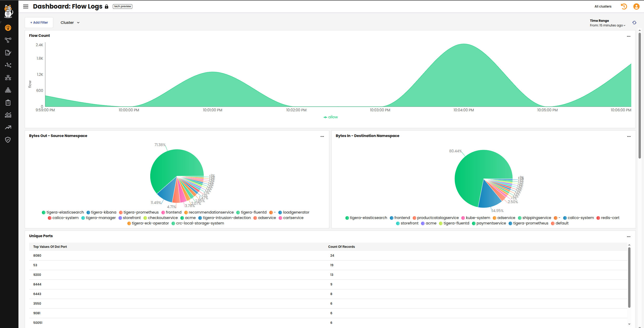The width and height of the screenshot is (644, 328).
Task: Open the Service Graph sidebar icon
Action: pos(8,40)
